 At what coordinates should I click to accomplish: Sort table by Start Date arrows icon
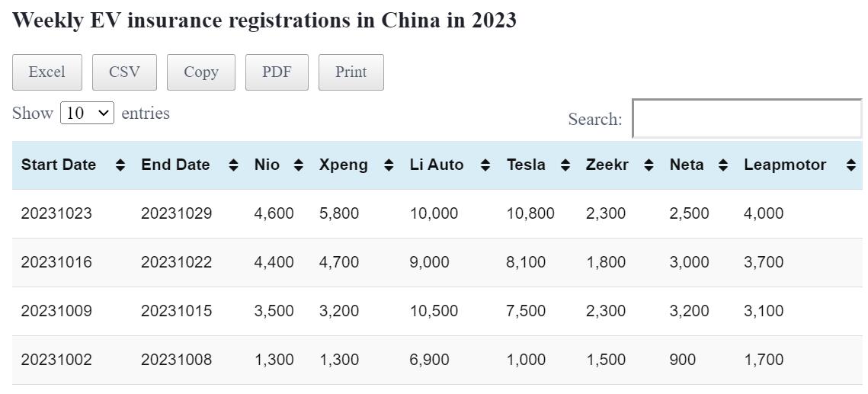click(120, 165)
